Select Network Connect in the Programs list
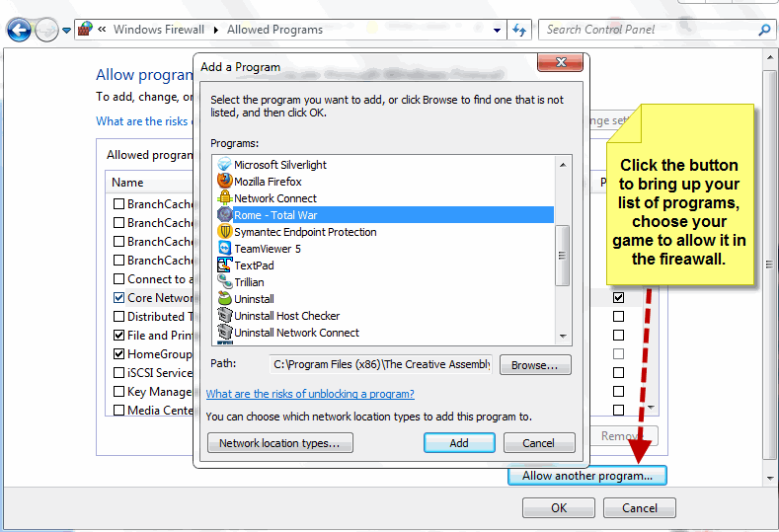This screenshot has width=779, height=532. click(384, 198)
